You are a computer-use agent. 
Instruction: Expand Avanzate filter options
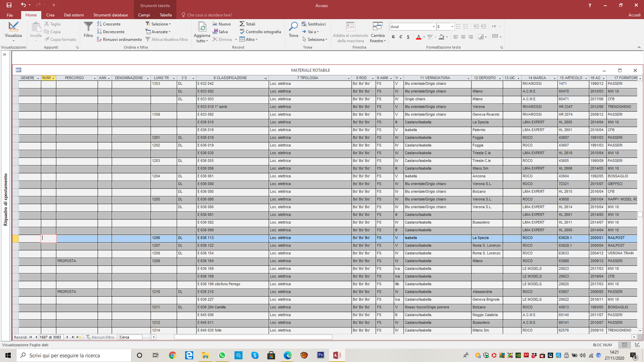pyautogui.click(x=158, y=32)
